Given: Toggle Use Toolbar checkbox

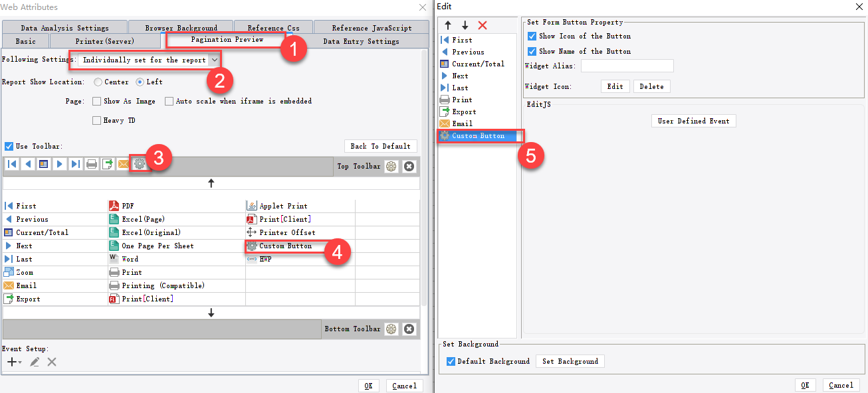Looking at the screenshot, I should [9, 146].
